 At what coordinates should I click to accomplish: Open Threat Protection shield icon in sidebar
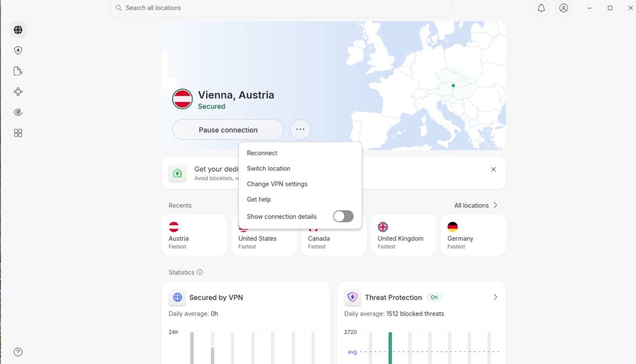[18, 50]
